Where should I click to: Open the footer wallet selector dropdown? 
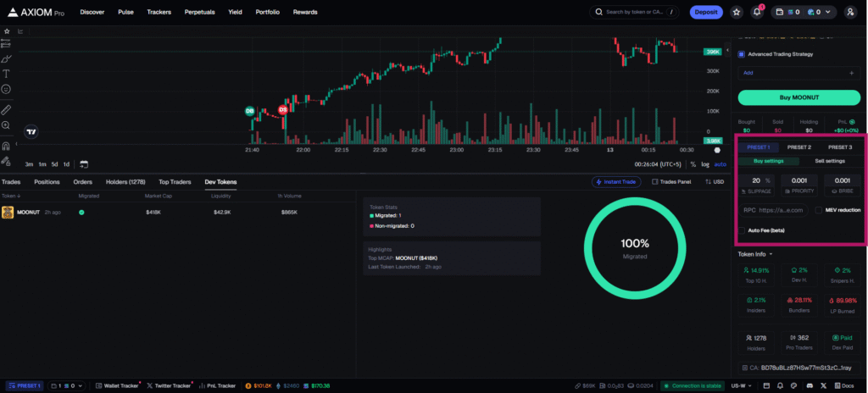tap(66, 385)
